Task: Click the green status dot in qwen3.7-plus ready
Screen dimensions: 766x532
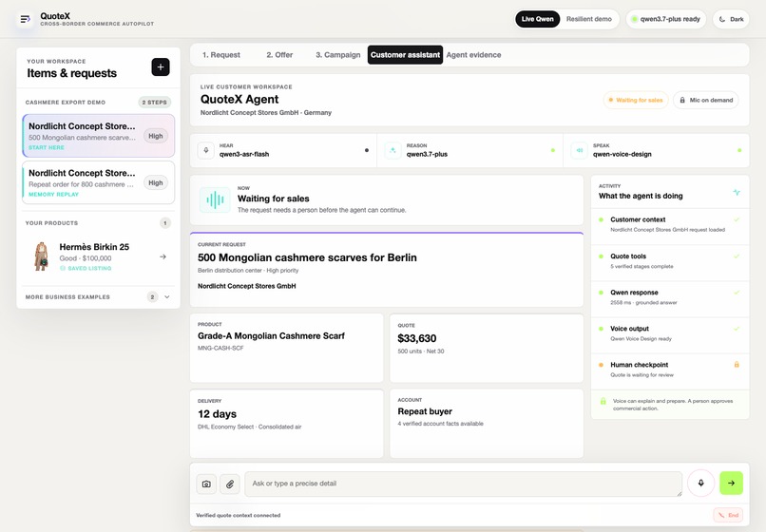Action: (634, 19)
